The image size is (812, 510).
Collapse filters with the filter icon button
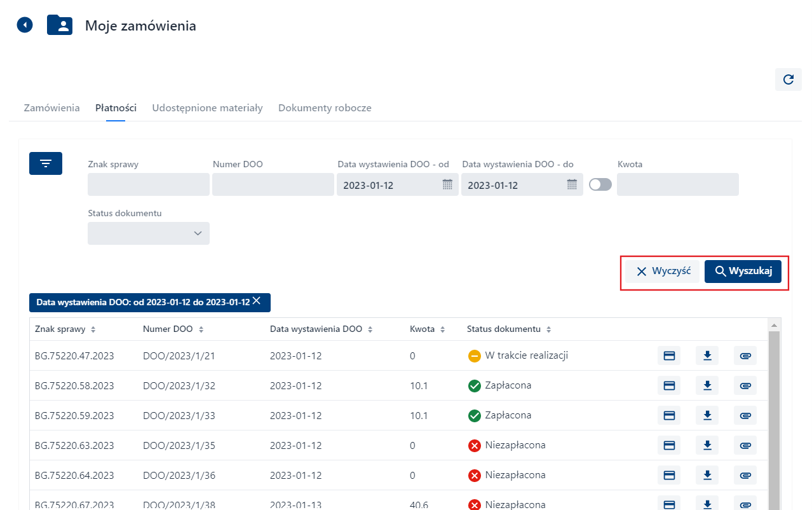point(46,163)
